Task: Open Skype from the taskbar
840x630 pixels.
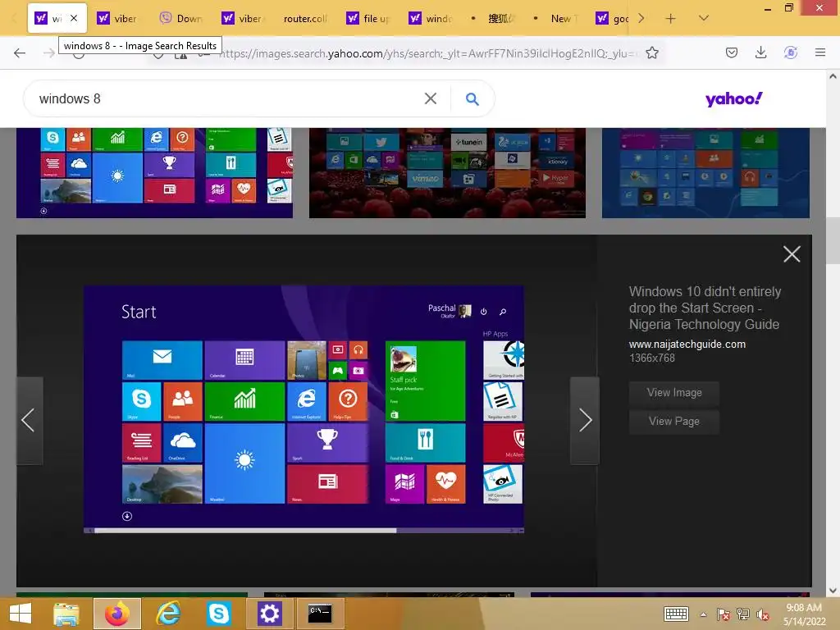Action: point(218,614)
